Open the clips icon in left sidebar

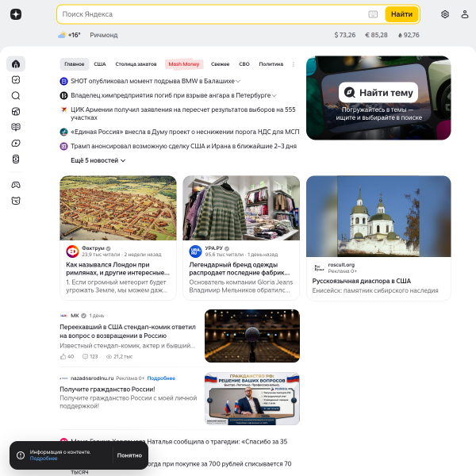click(x=16, y=159)
